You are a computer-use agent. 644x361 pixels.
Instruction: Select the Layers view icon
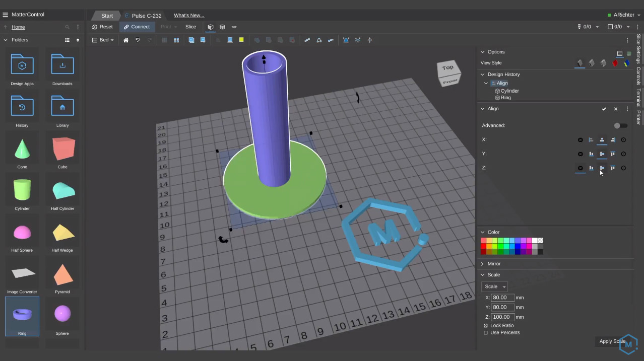(x=222, y=27)
